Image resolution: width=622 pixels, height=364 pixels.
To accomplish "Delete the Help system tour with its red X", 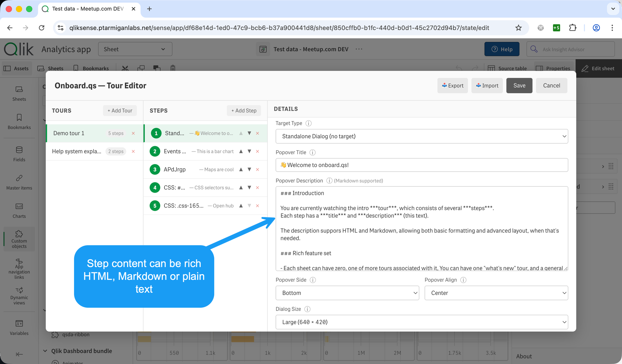I will [x=133, y=151].
